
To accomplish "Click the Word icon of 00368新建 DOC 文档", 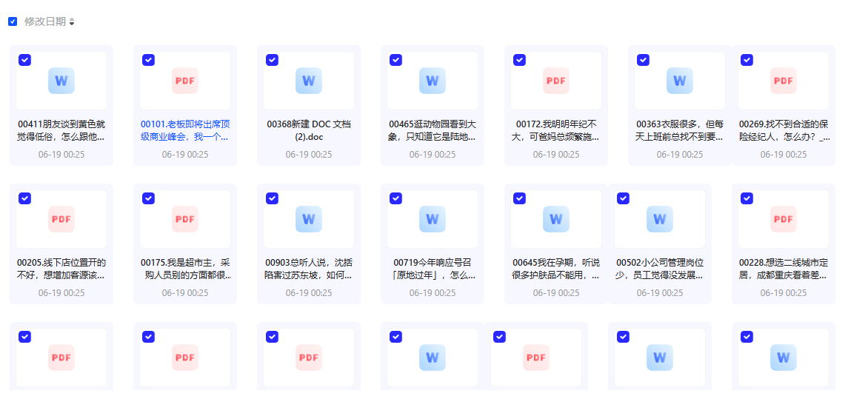I will [x=309, y=81].
